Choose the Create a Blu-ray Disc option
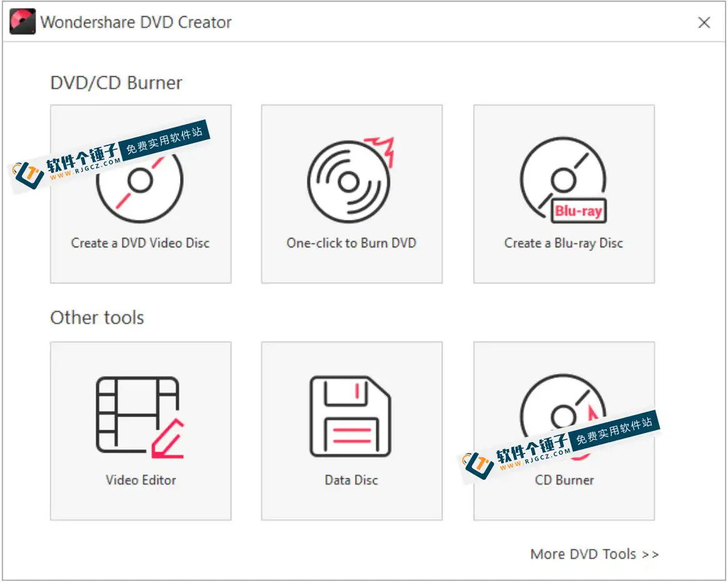Image resolution: width=728 pixels, height=582 pixels. pos(564,194)
